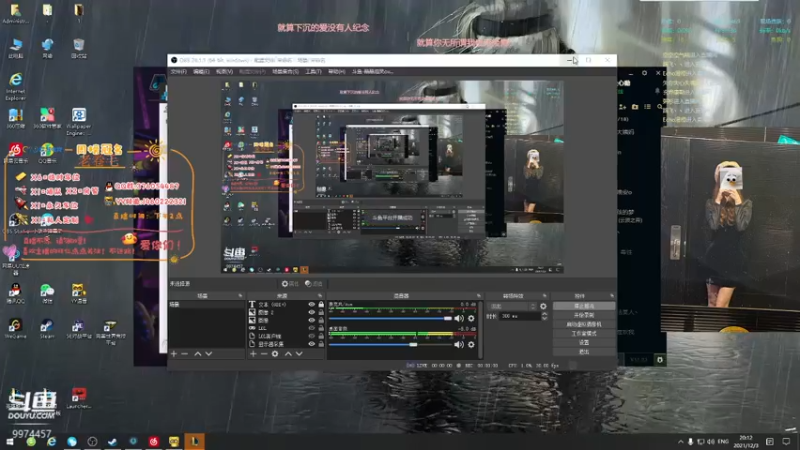Pop out the Sources dock panel icon

[320, 295]
